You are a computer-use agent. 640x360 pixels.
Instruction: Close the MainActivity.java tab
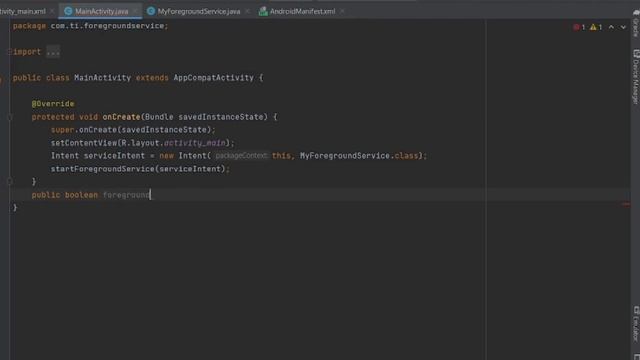[135, 11]
